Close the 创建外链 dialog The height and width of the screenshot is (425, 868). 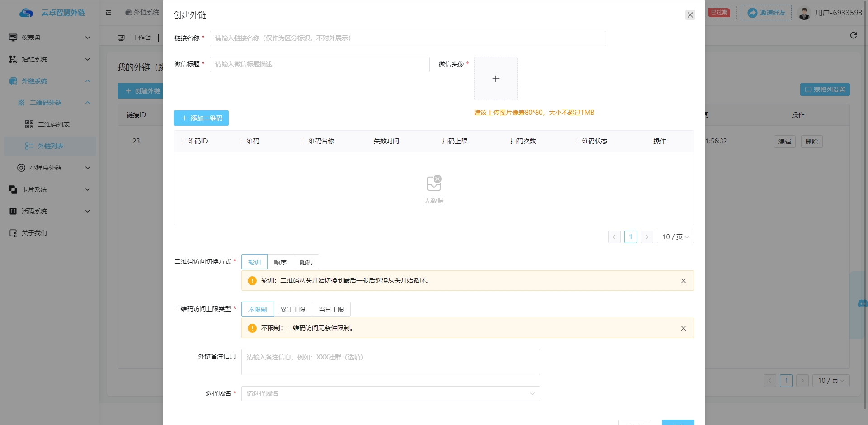tap(690, 15)
